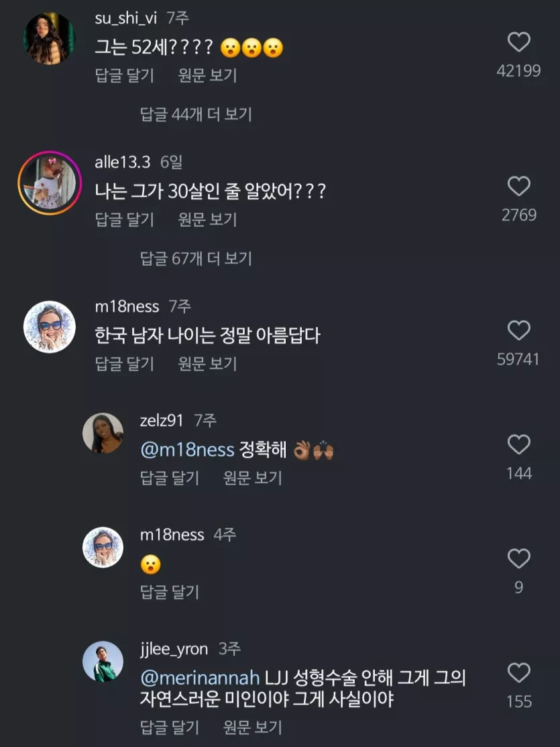This screenshot has width=560, height=747.
Task: Open jjlee_yron's profile picture
Action: coord(103,662)
